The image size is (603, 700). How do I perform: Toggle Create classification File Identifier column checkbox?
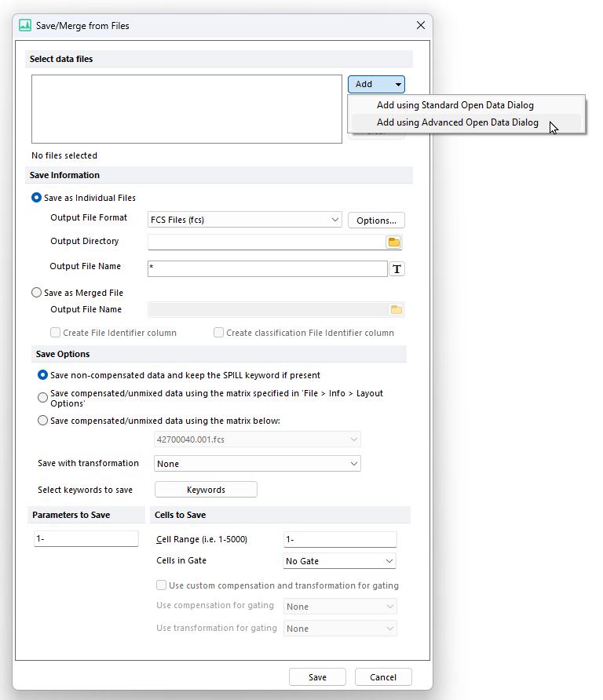tap(218, 333)
